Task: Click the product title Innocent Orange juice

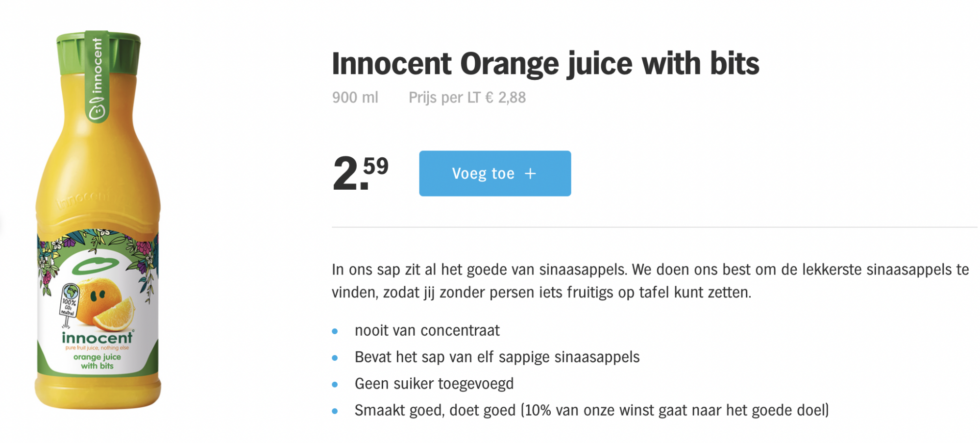Action: point(545,64)
